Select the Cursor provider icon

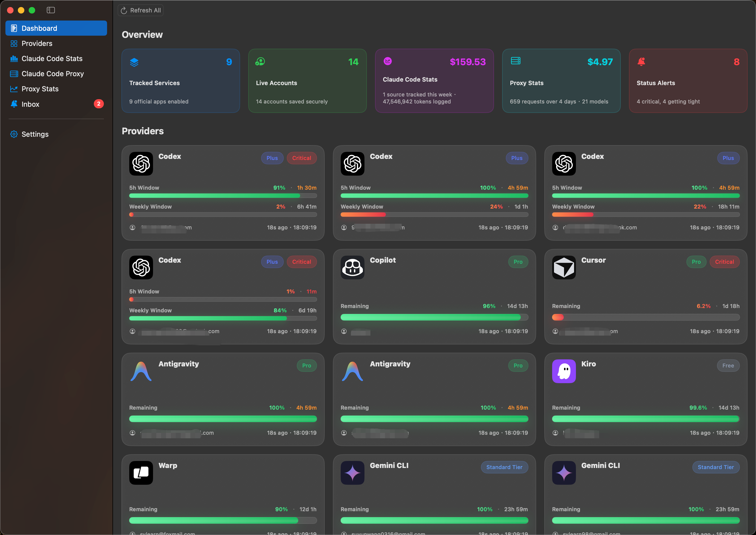point(564,267)
